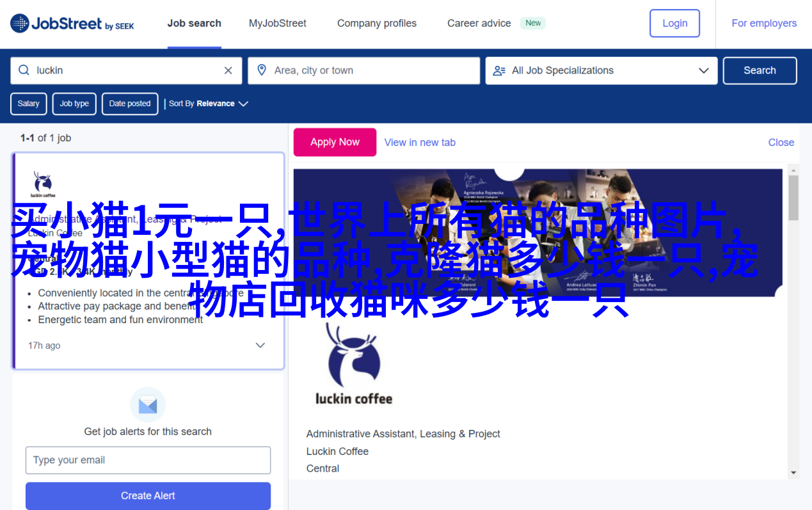Image resolution: width=812 pixels, height=510 pixels.
Task: Open the Date posted filter
Action: coord(130,104)
